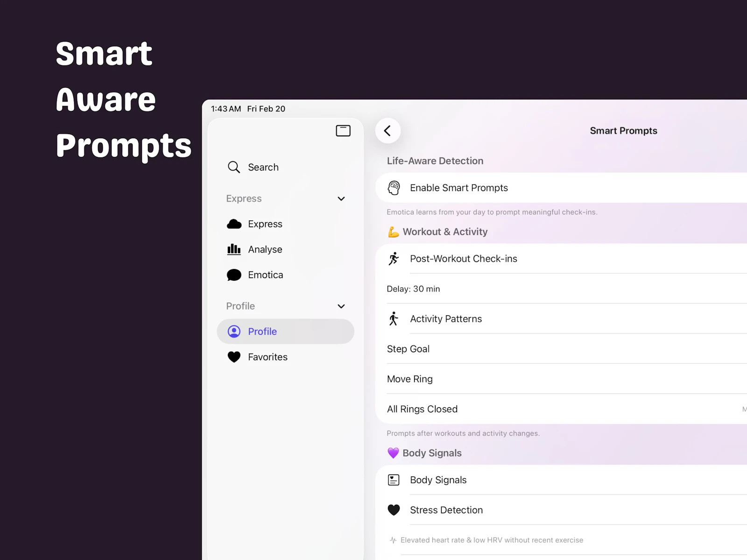This screenshot has height=560, width=747.
Task: Click the Analyse bar chart icon
Action: pyautogui.click(x=234, y=249)
